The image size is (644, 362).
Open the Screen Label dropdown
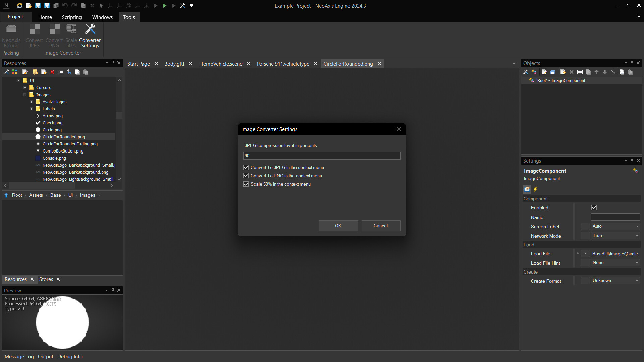click(615, 226)
